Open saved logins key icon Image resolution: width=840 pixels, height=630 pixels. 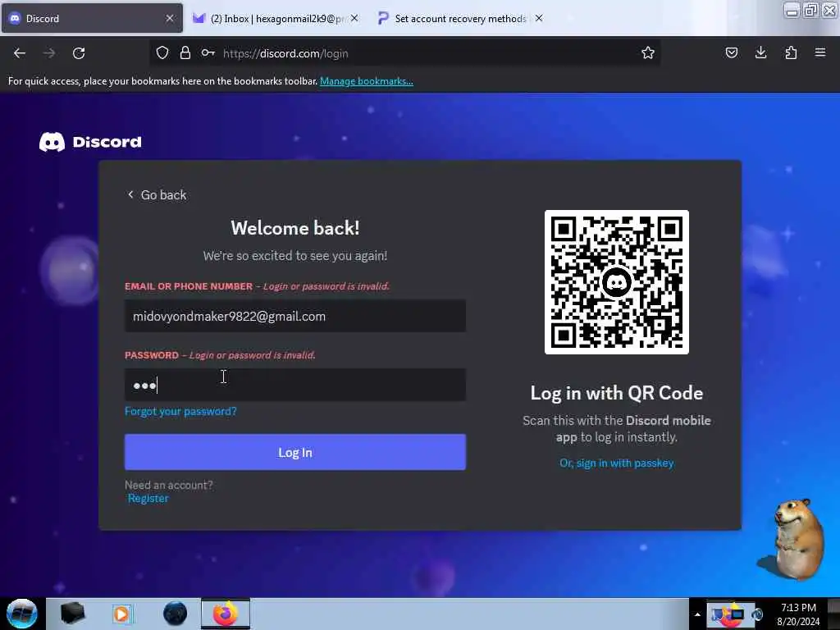pyautogui.click(x=208, y=53)
